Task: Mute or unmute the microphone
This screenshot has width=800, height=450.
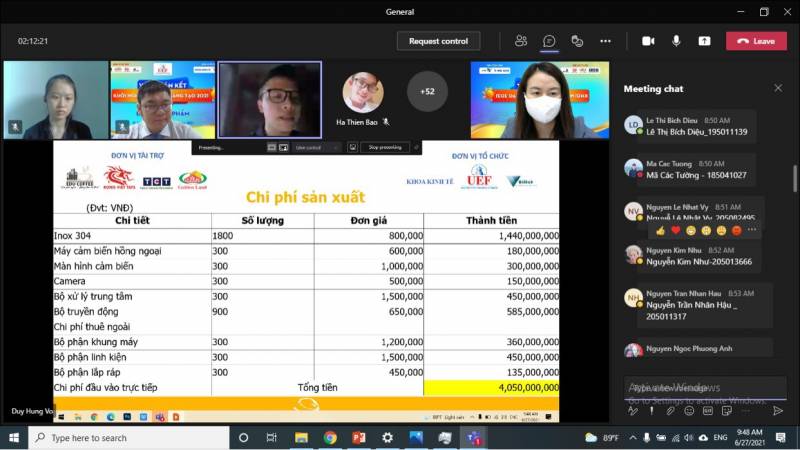Action: [x=676, y=41]
